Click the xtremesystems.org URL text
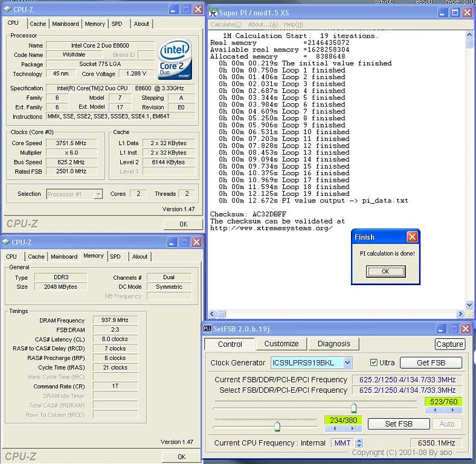The image size is (476, 464). pos(271,228)
